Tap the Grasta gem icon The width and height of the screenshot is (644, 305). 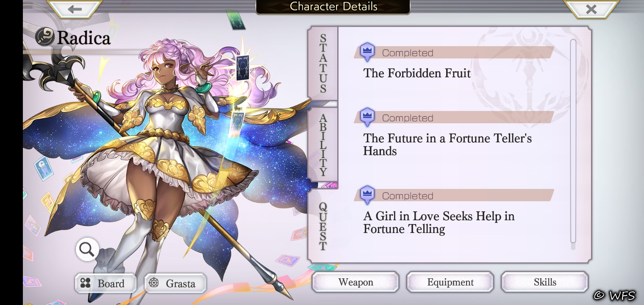pyautogui.click(x=154, y=283)
